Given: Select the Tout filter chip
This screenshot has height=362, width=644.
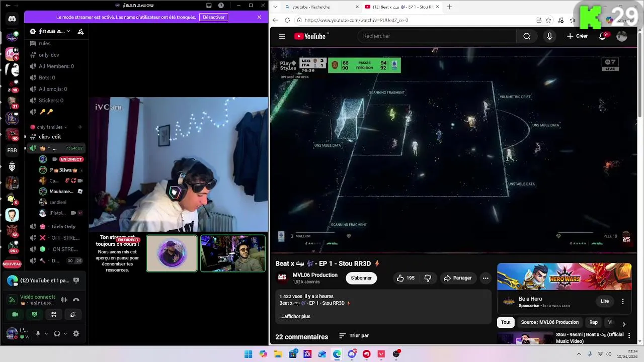Looking at the screenshot, I should [x=506, y=322].
